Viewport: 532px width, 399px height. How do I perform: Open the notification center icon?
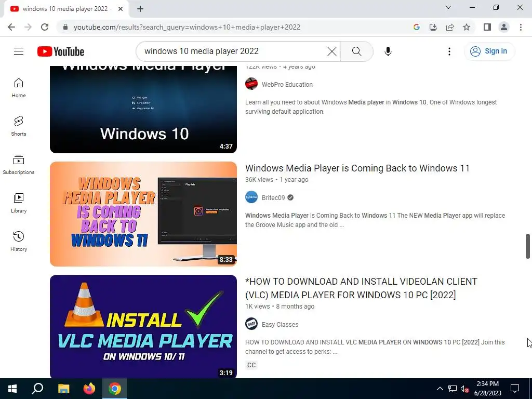(x=515, y=389)
